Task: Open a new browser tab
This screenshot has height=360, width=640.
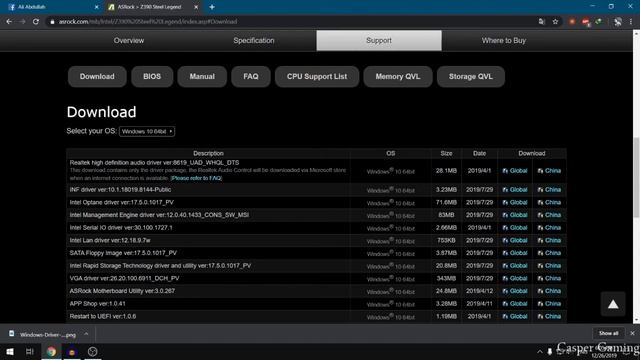Action: click(x=212, y=7)
